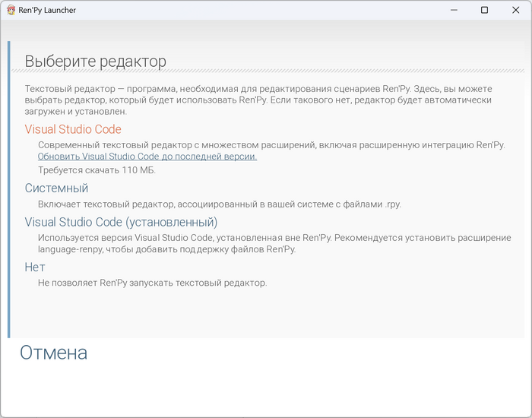
Task: Pick 'Visual Studio Code (установленный)' option
Action: coord(121,222)
